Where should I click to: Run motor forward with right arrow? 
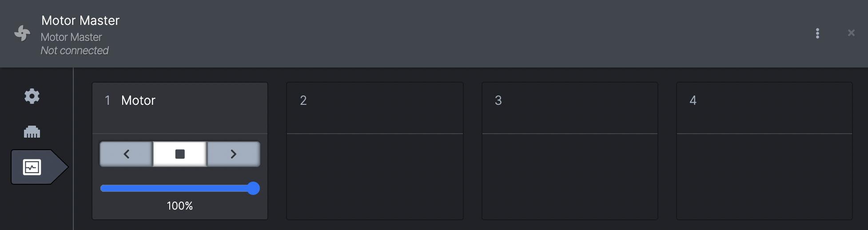tap(234, 154)
